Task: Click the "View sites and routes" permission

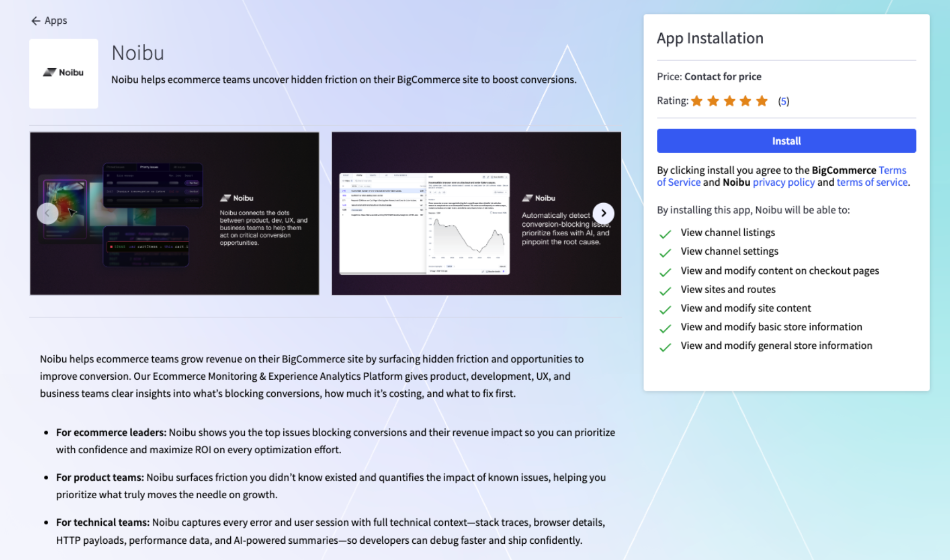Action: [728, 289]
